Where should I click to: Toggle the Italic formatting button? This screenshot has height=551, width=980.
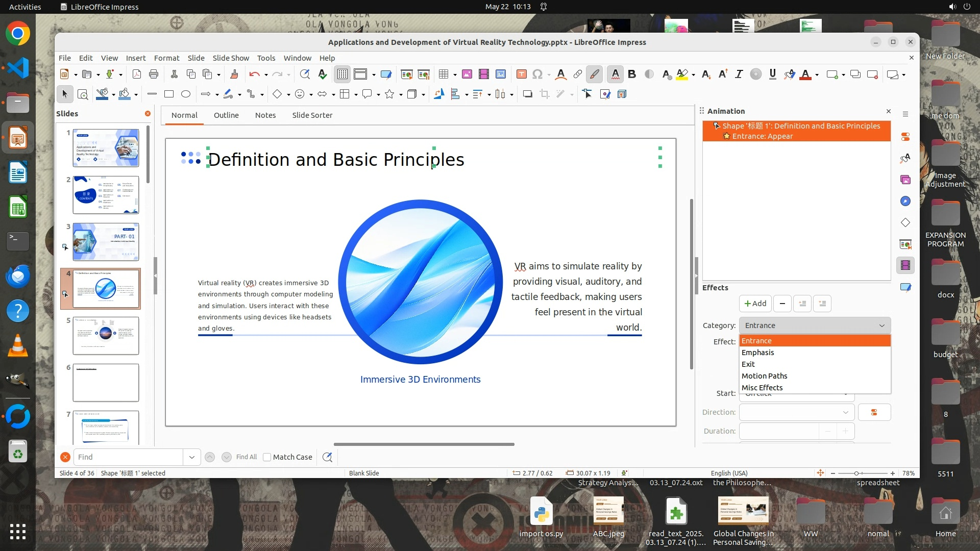[738, 74]
